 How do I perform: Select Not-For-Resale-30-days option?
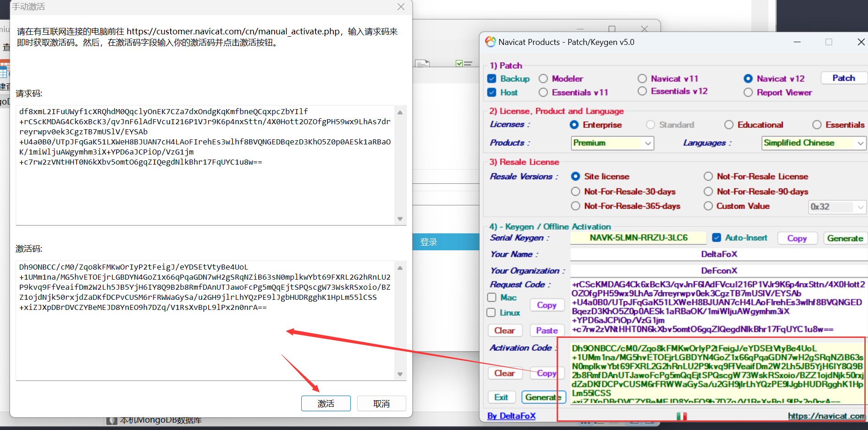(x=575, y=191)
